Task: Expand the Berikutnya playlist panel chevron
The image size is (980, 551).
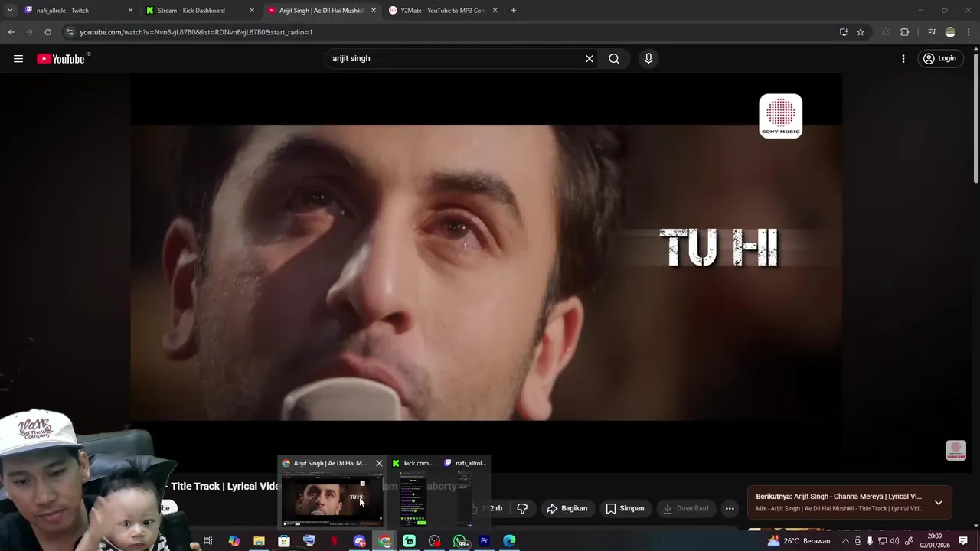Action: tap(939, 503)
